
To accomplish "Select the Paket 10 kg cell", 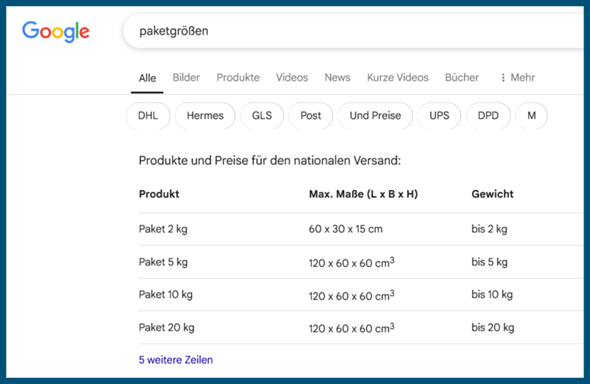I will (166, 294).
